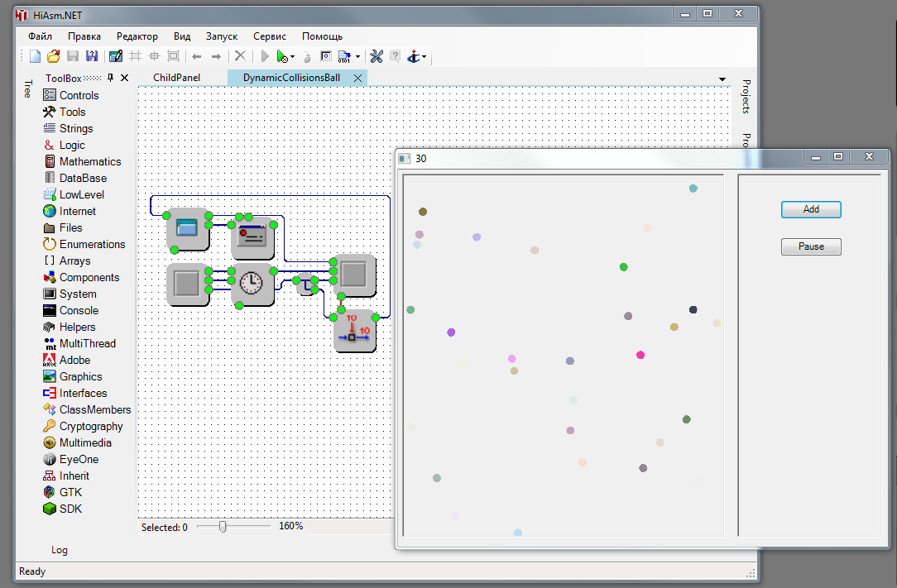Screen dimensions: 897x588
Task: Expand the Run dropdown arrow next to green play
Action: pyautogui.click(x=293, y=57)
